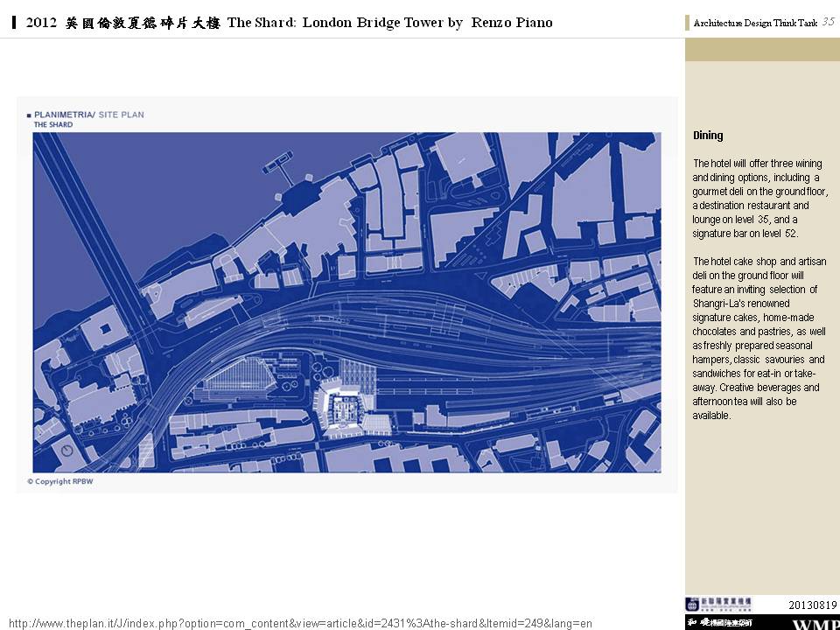Click the first paragraph about three dining options
The image size is (840, 630).
[759, 199]
